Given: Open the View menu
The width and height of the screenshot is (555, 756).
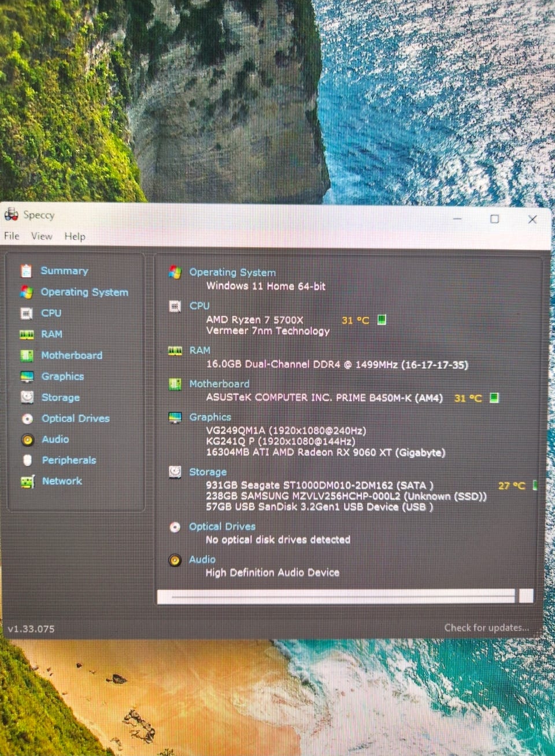Looking at the screenshot, I should pos(42,236).
